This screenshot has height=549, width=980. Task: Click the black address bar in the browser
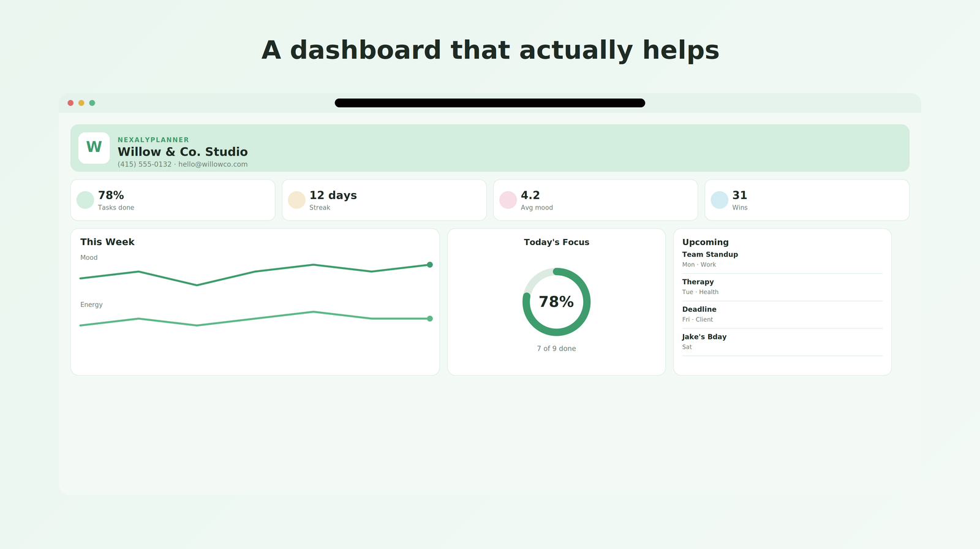click(x=490, y=103)
